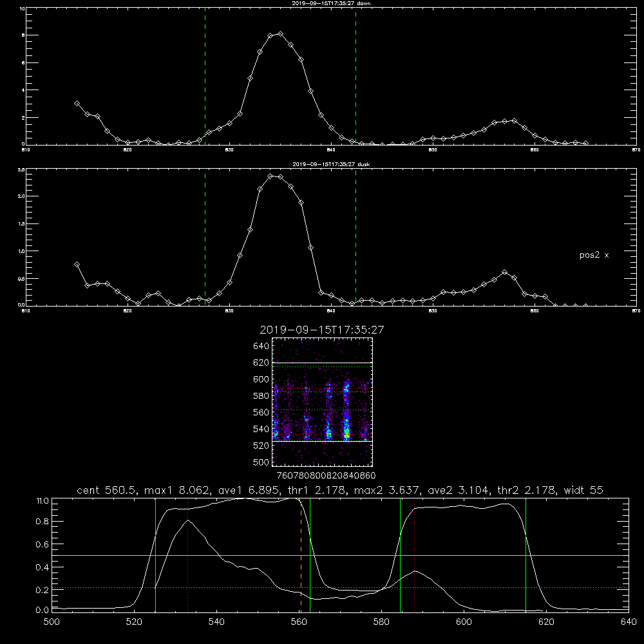Click the blue dotted threshold line in bottom plot
Image resolution: width=644 pixels, height=644 pixels.
[x=341, y=588]
